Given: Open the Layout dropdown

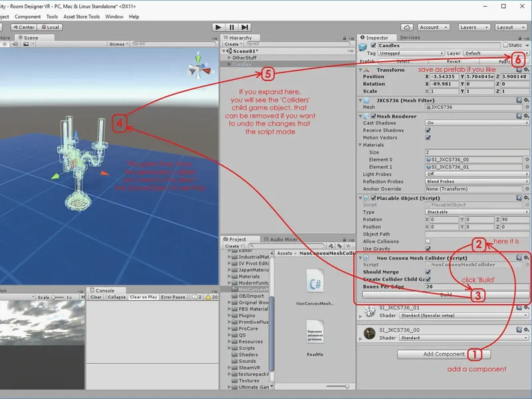Looking at the screenshot, I should click(x=510, y=27).
